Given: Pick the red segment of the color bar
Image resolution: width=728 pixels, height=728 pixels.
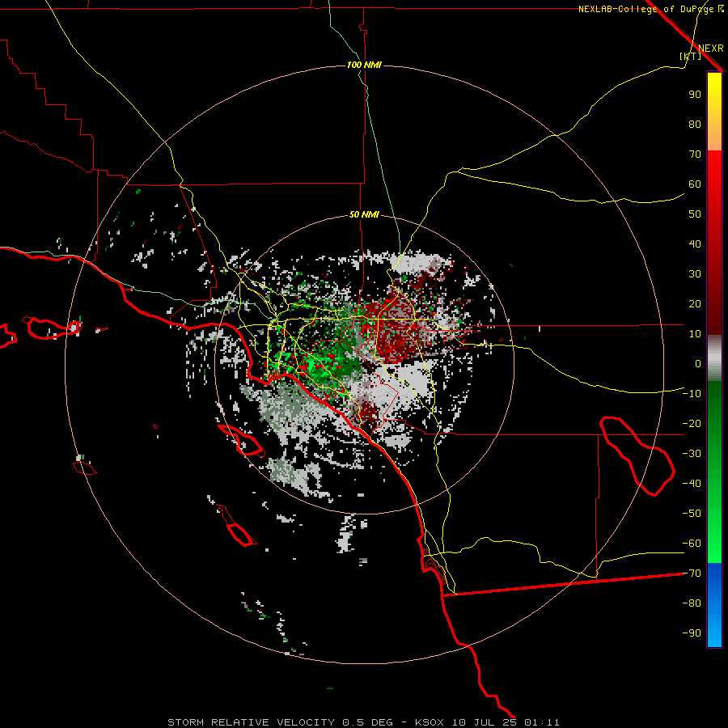Looking at the screenshot, I should pos(714,243).
